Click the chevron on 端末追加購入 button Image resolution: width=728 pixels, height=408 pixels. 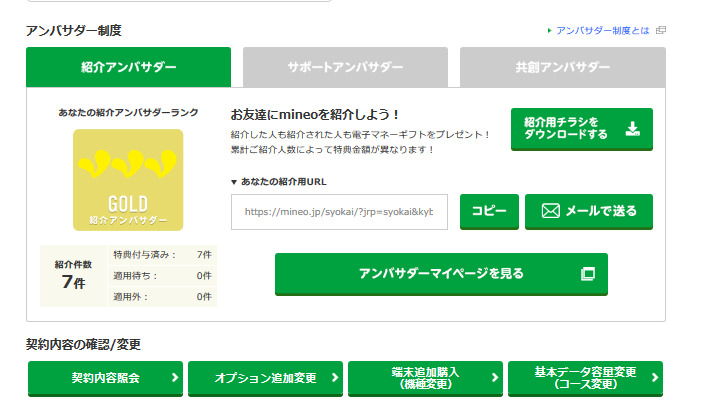[495, 378]
